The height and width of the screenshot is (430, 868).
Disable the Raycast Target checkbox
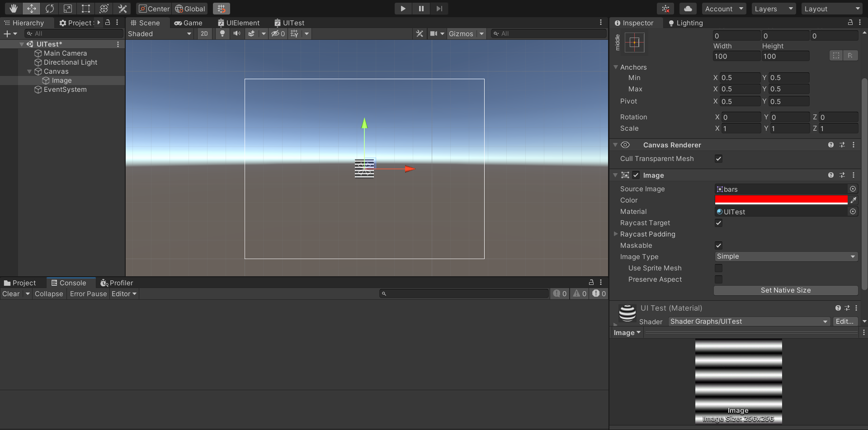718,223
